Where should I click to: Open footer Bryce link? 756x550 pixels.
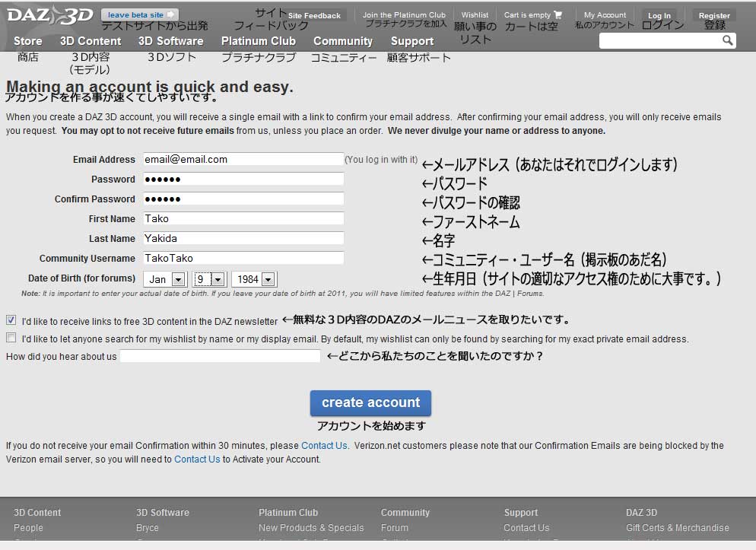tap(147, 528)
